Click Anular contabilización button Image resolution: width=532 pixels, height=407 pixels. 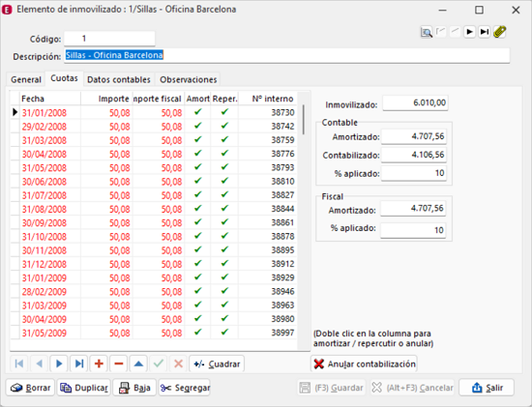[364, 363]
